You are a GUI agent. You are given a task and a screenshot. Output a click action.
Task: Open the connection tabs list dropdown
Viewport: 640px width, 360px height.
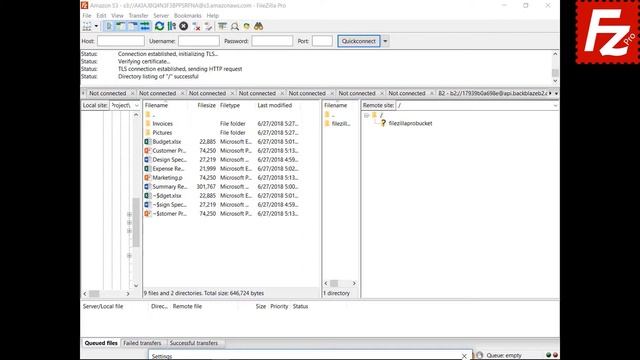(556, 93)
